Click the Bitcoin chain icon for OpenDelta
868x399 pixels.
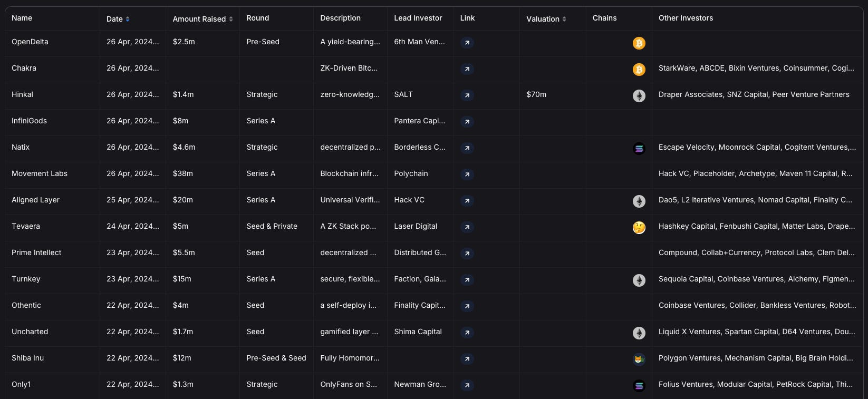(x=639, y=43)
